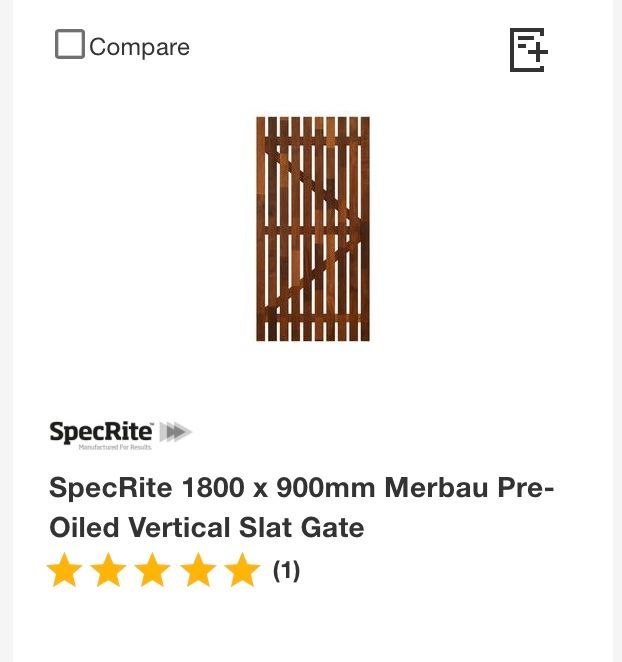622x662 pixels.
Task: Click the third rating star
Action: coord(153,571)
